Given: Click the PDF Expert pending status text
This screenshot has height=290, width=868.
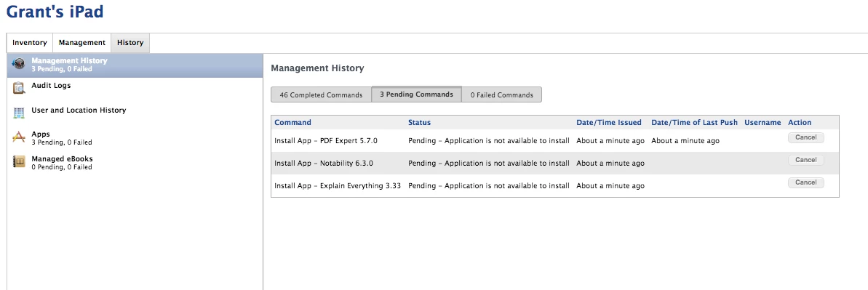Looking at the screenshot, I should (489, 140).
